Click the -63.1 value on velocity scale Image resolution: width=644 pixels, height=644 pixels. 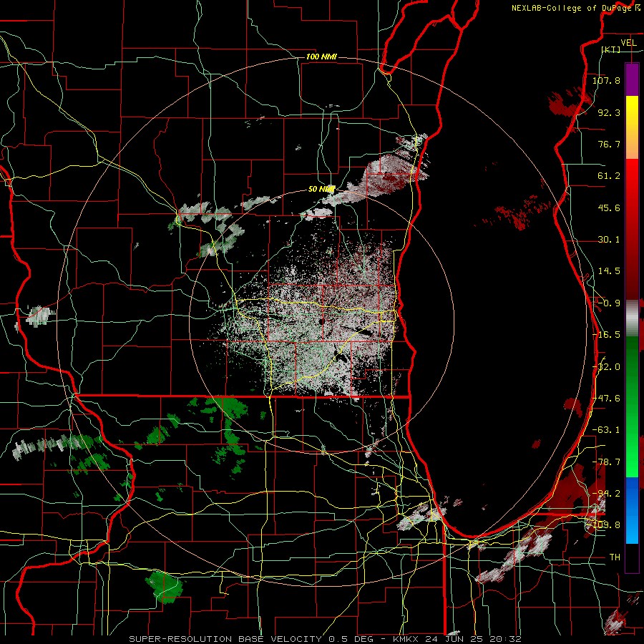606,430
